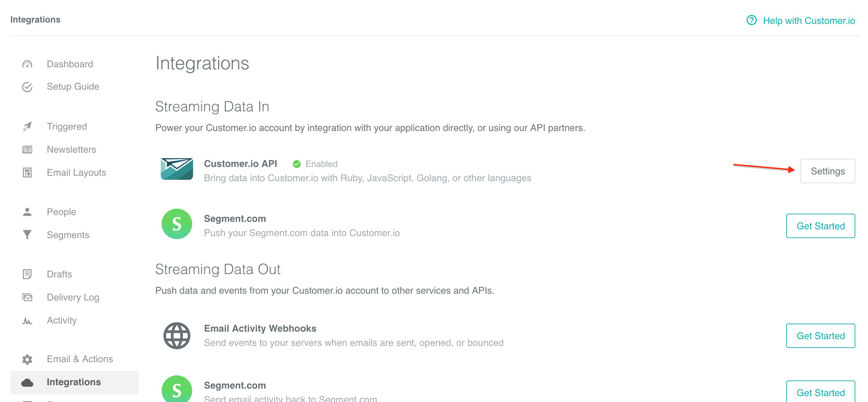Screen dimensions: 868x402
Task: Open Settings for Customer.io API
Action: point(827,171)
